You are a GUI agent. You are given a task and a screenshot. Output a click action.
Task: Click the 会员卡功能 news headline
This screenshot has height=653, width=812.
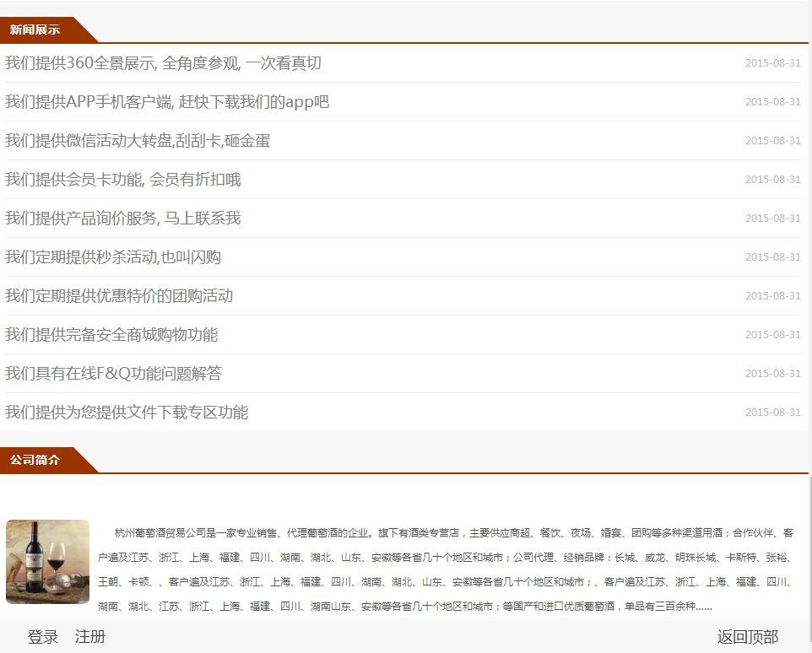[123, 180]
